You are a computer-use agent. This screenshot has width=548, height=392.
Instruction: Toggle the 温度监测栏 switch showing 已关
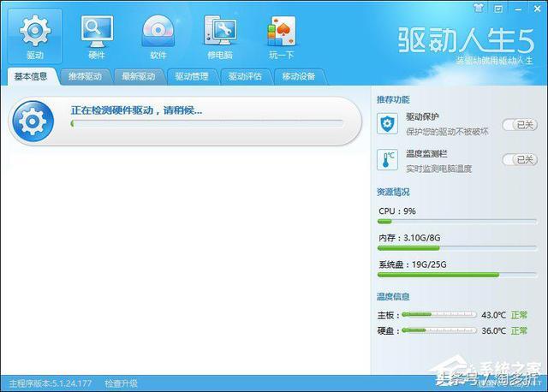(520, 160)
